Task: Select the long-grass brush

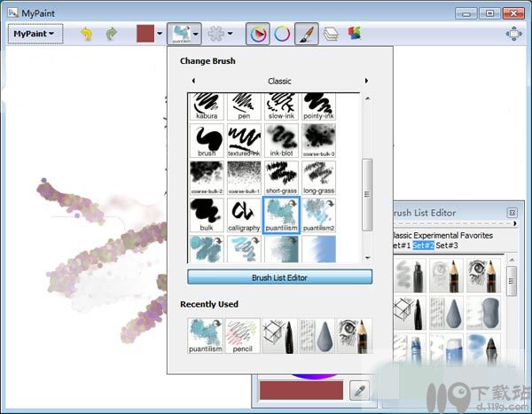Action: 318,177
